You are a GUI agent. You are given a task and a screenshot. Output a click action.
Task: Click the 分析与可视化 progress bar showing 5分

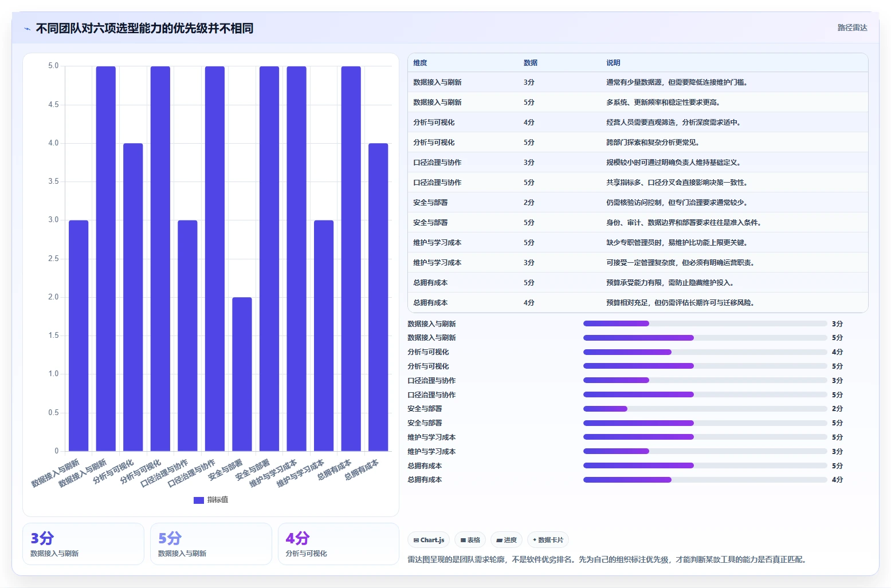click(705, 366)
